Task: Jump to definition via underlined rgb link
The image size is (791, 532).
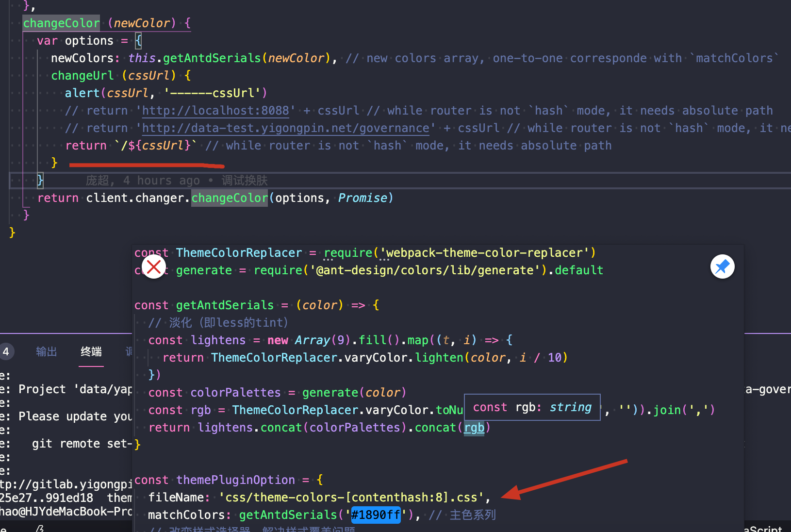Action: (474, 427)
